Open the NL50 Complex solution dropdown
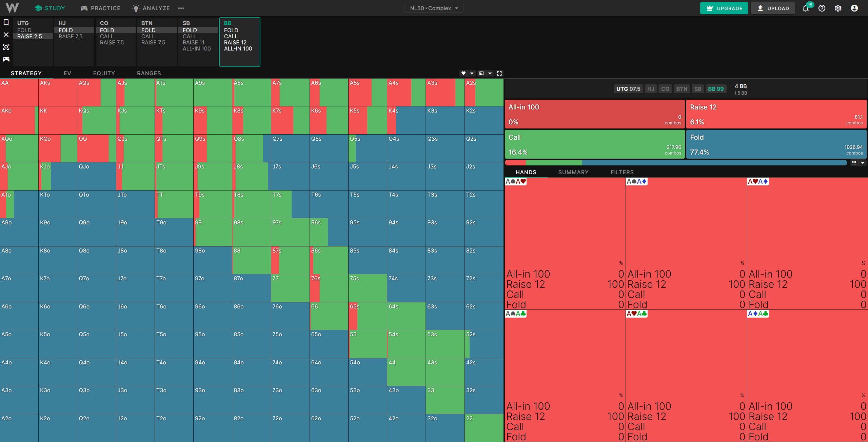868x442 pixels. (434, 8)
